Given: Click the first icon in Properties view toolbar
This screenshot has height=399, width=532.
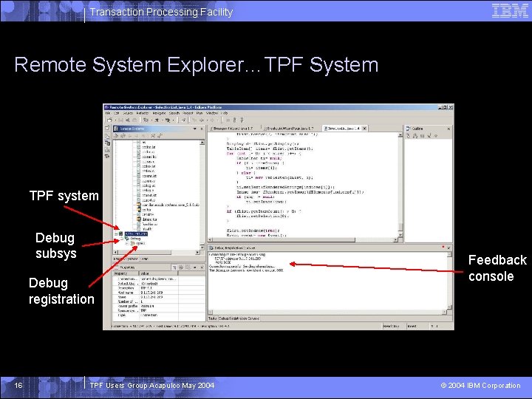Looking at the screenshot, I should coord(174,267).
